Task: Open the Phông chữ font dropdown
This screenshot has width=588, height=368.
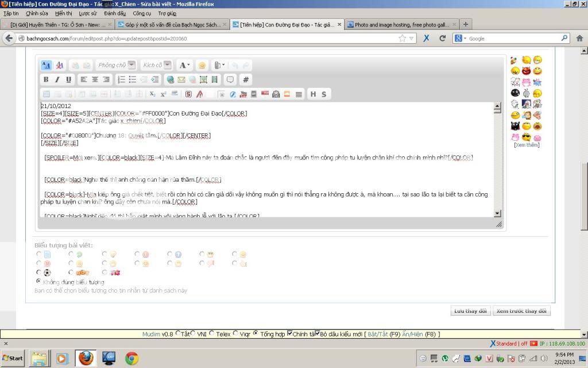Action: [x=132, y=65]
